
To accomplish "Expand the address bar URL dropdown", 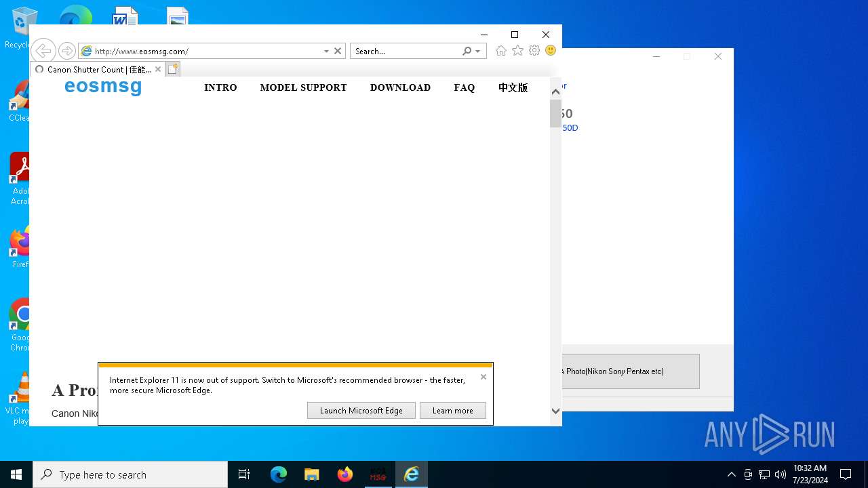I will point(326,51).
